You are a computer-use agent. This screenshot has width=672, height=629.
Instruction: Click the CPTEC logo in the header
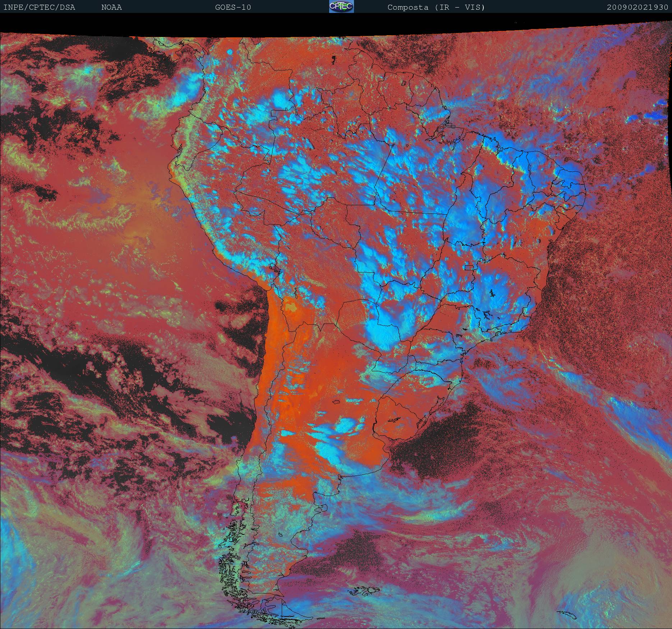pos(341,6)
